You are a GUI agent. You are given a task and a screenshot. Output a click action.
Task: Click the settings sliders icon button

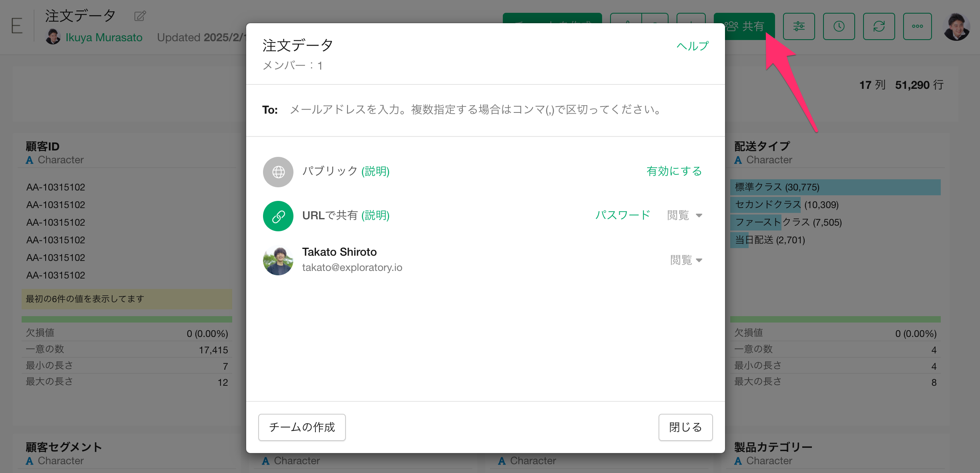(799, 26)
